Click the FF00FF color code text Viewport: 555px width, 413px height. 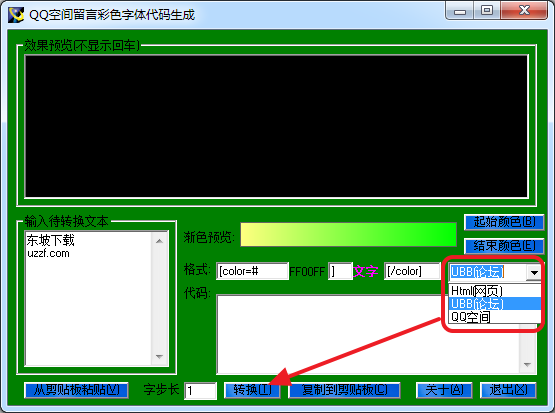(x=307, y=272)
